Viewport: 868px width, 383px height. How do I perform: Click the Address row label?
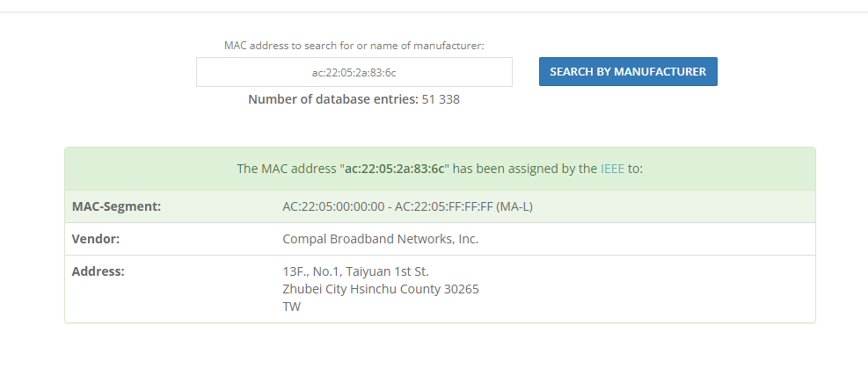[x=98, y=271]
